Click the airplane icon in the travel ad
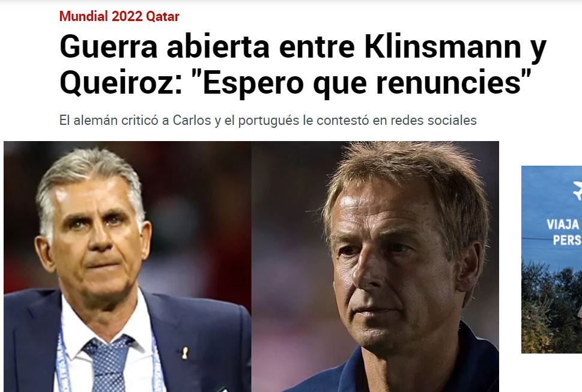 click(x=578, y=191)
